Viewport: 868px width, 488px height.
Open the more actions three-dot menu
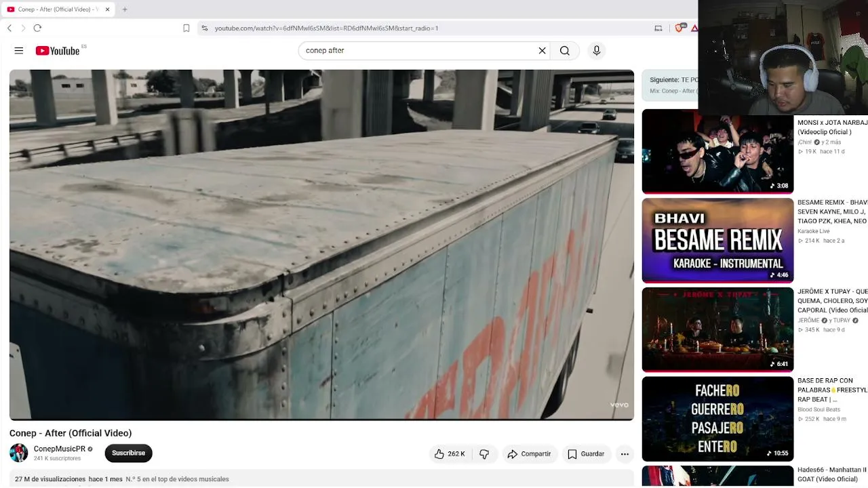625,454
